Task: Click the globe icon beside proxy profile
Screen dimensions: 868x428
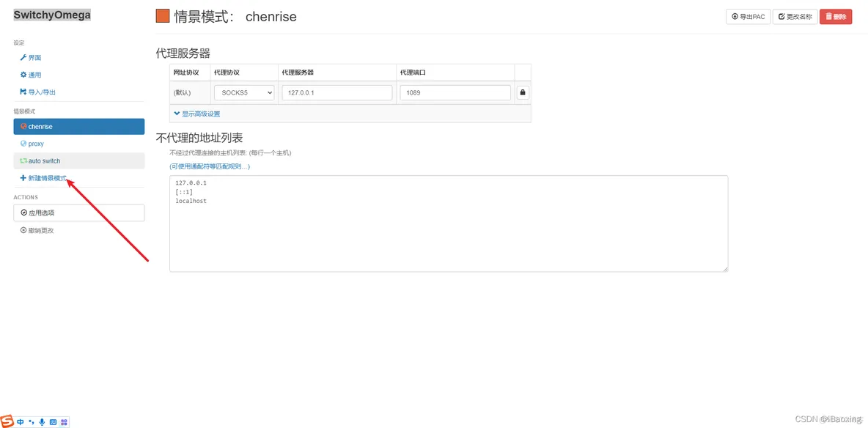Action: 23,144
